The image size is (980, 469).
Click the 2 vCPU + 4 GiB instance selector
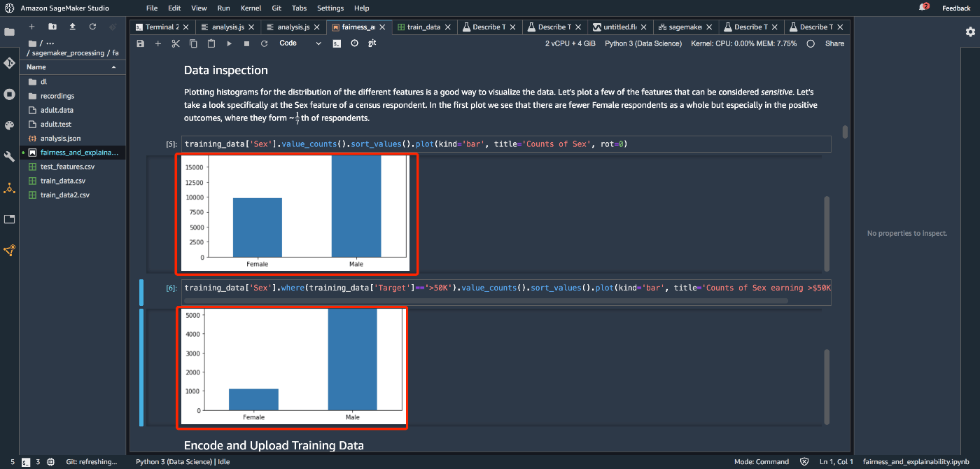click(x=570, y=43)
